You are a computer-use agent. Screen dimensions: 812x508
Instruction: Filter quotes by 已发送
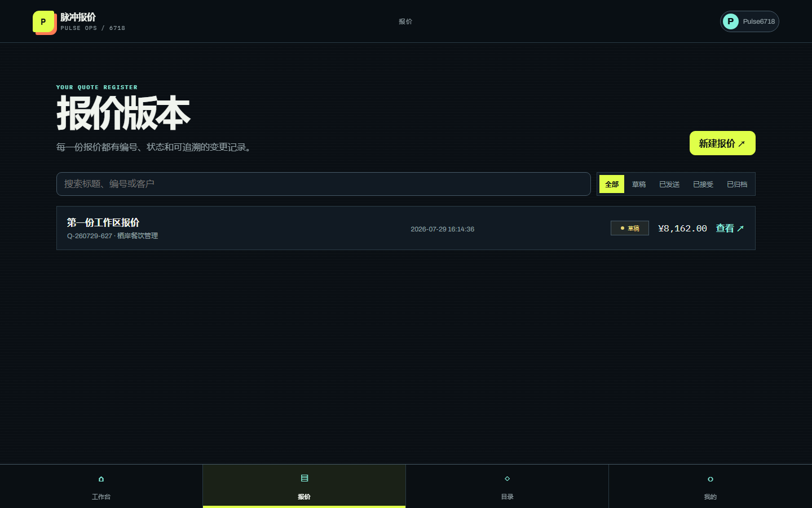tap(669, 185)
